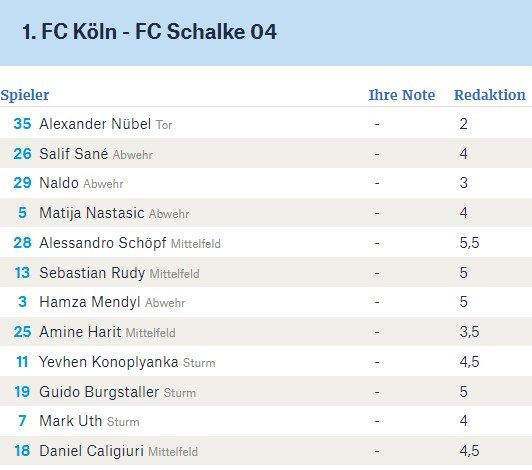Set your rating for Mark Uth
The height and width of the screenshot is (470, 532).
click(377, 421)
